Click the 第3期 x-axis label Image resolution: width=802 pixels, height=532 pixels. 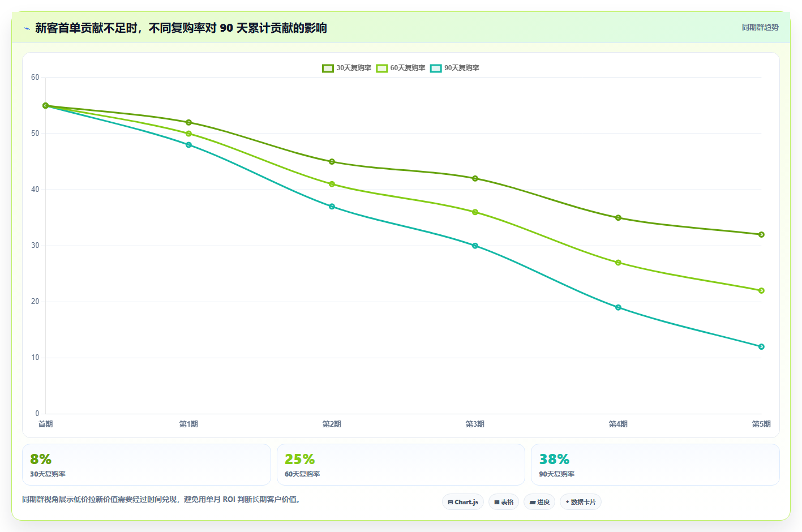pyautogui.click(x=475, y=424)
